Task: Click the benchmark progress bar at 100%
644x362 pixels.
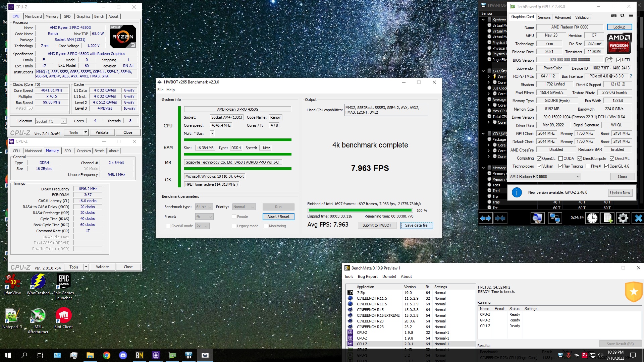Action: tap(361, 210)
